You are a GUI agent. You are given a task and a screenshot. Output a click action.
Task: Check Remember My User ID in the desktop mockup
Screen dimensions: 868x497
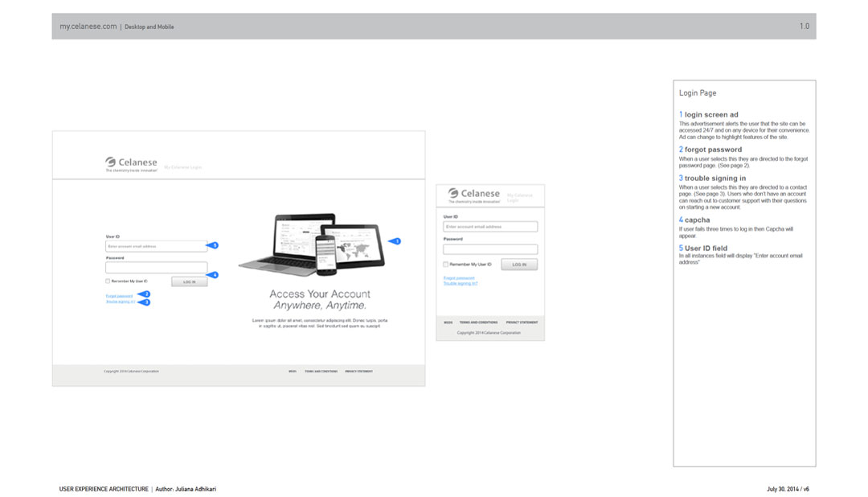coord(108,281)
